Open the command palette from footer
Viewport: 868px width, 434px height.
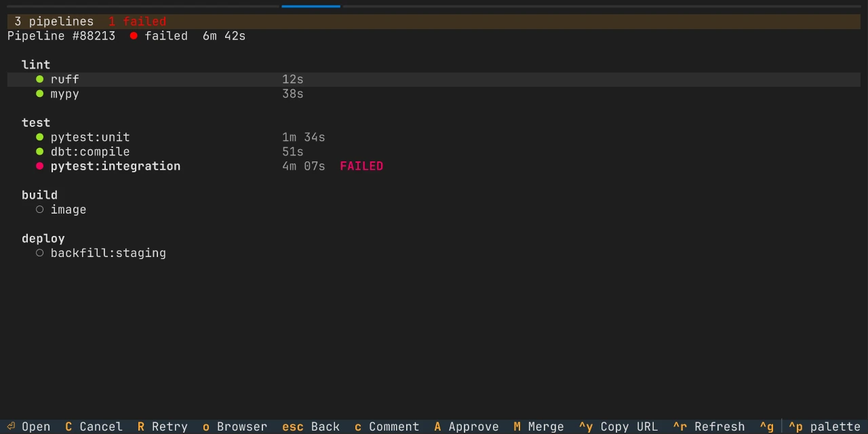825,427
